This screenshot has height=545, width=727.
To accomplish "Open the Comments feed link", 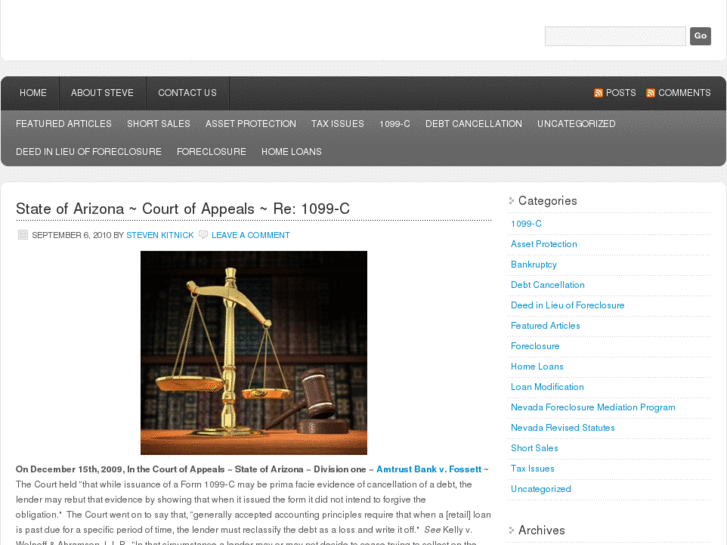I will click(x=684, y=93).
